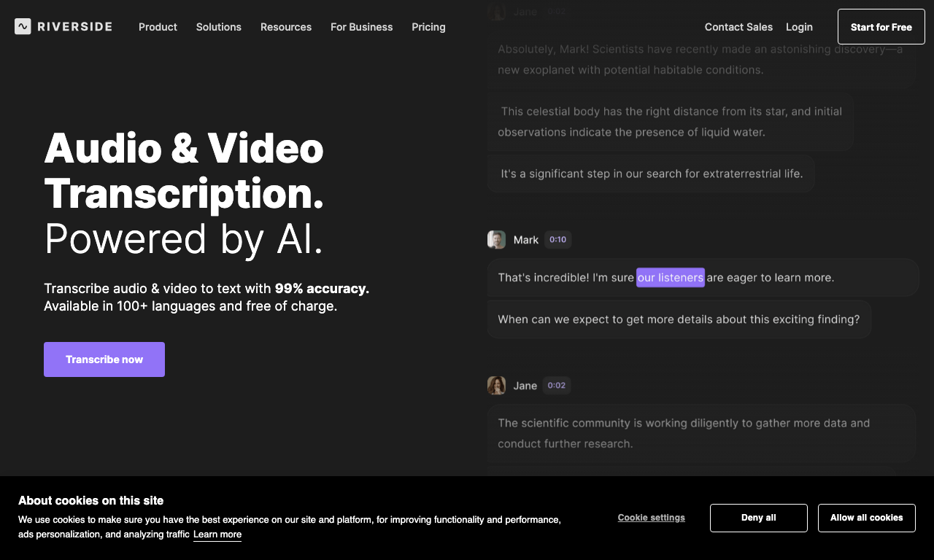
Task: Click the Transcribe now button
Action: click(x=104, y=359)
